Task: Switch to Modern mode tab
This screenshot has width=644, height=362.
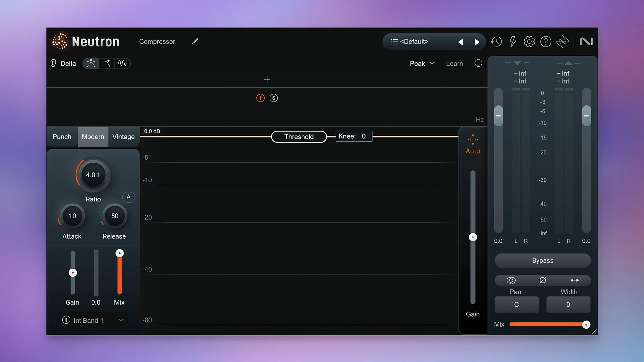Action: point(93,137)
